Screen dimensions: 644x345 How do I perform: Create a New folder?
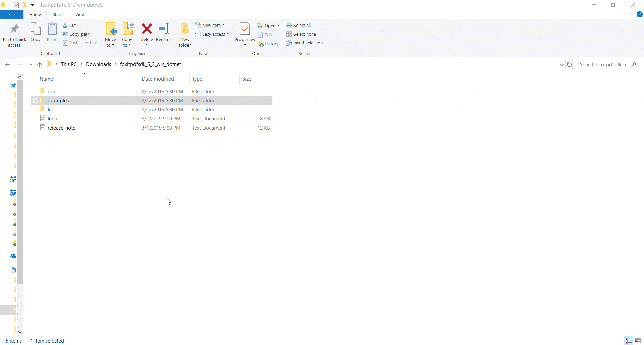(185, 35)
